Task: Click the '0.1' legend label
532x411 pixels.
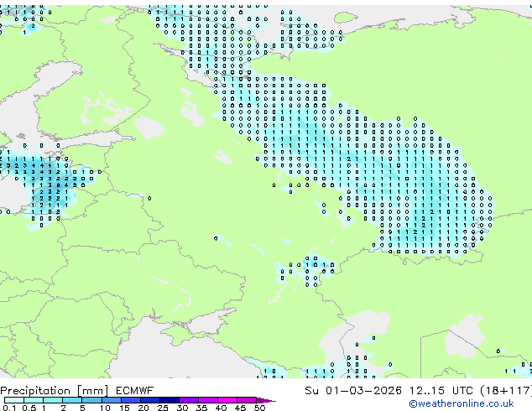Action: point(9,408)
